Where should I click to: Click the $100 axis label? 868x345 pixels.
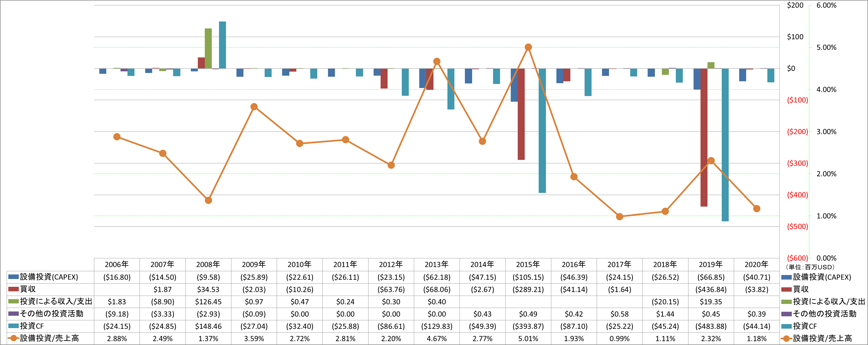pyautogui.click(x=795, y=37)
